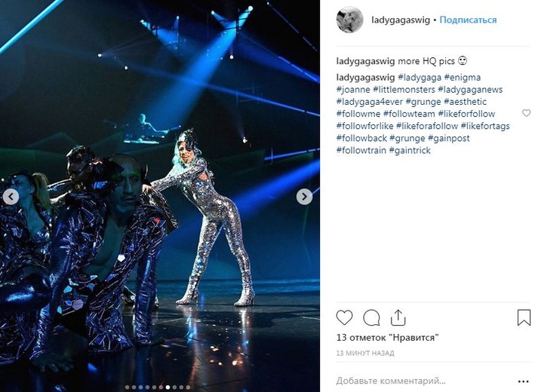Open the three-dot more options menu
Image resolution: width=538 pixels, height=392 pixels.
coord(523,381)
